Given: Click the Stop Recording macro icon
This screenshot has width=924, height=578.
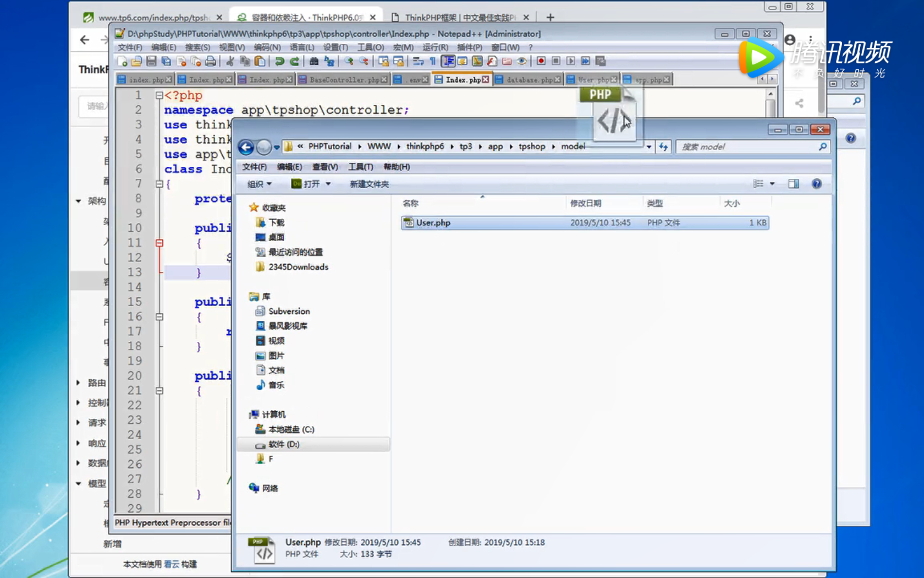Looking at the screenshot, I should click(x=556, y=61).
